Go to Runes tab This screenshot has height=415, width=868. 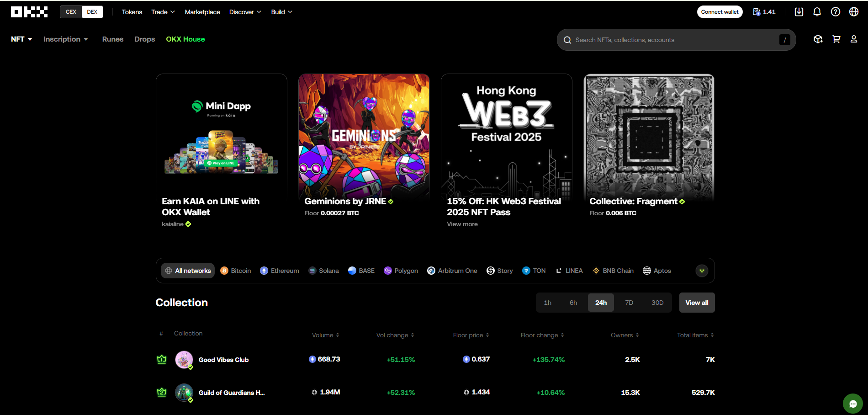coord(113,39)
